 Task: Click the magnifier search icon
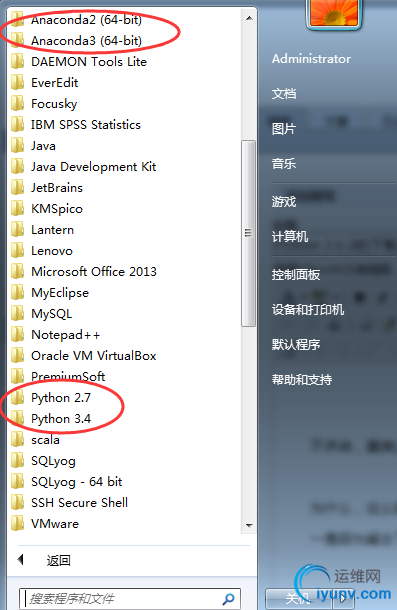229,599
